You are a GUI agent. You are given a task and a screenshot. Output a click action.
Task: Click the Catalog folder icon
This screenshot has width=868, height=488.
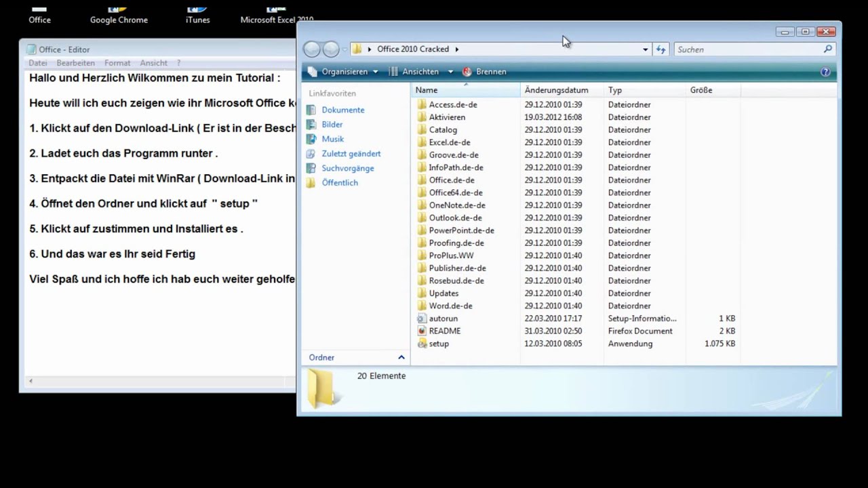click(421, 129)
